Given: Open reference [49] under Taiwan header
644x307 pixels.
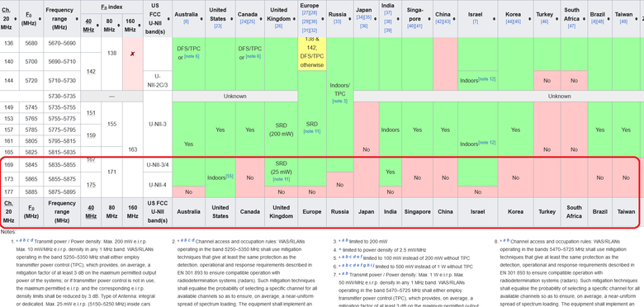Looking at the screenshot, I should (623, 21).
